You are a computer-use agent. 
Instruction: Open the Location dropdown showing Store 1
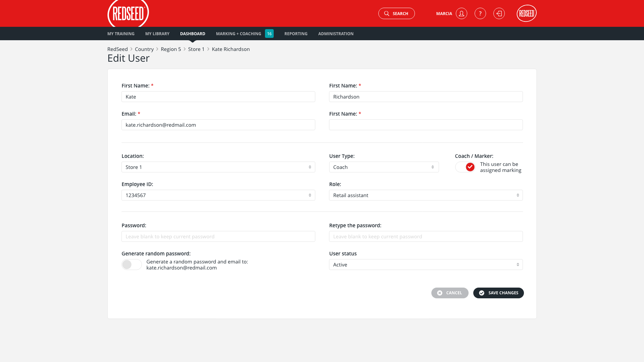click(218, 167)
